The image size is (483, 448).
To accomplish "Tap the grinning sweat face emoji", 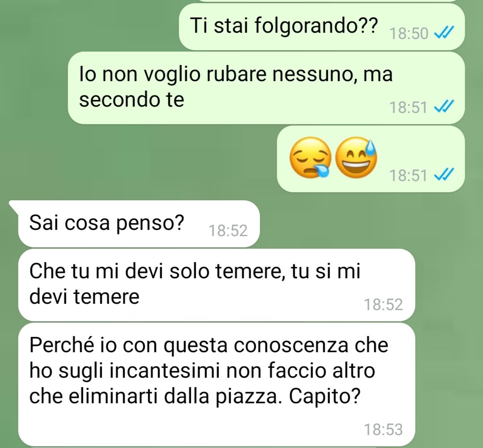I will 356,158.
